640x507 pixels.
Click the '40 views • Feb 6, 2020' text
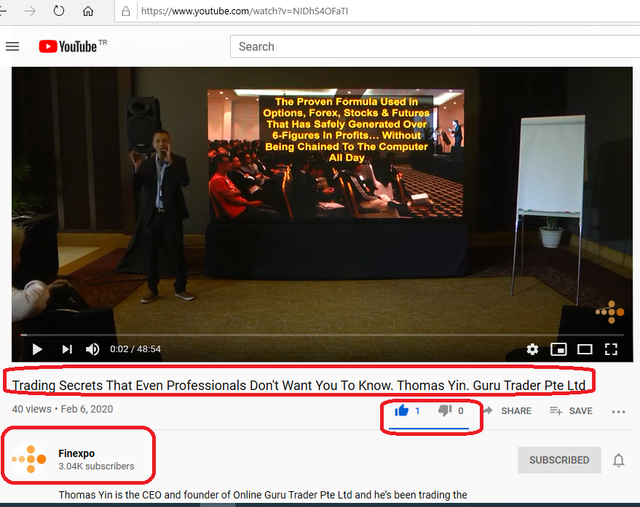pos(62,409)
